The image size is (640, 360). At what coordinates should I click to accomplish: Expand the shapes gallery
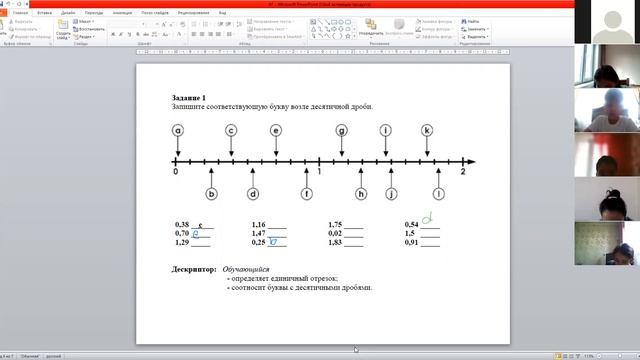click(x=354, y=37)
